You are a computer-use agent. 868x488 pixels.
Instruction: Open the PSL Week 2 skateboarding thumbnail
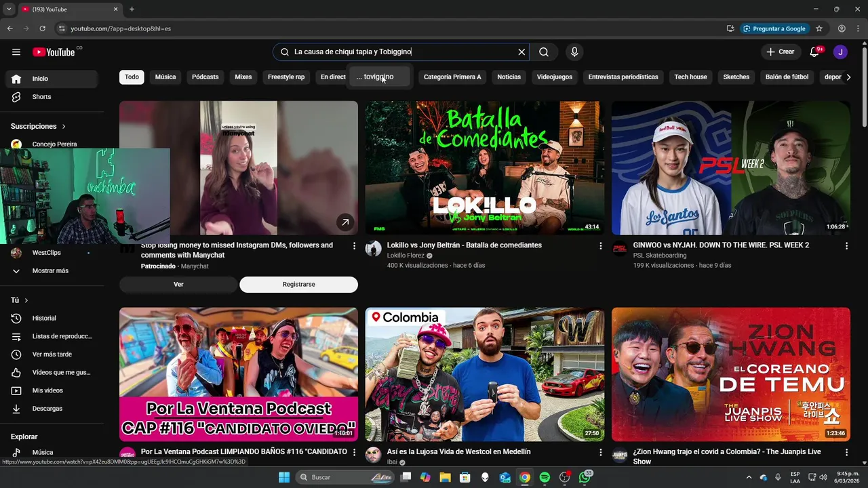click(730, 168)
